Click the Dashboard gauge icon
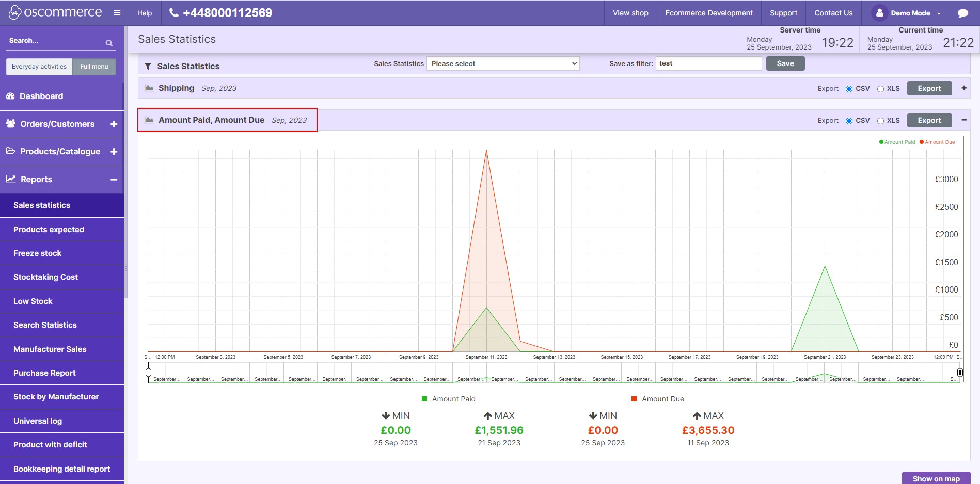Image resolution: width=980 pixels, height=484 pixels. [x=10, y=96]
